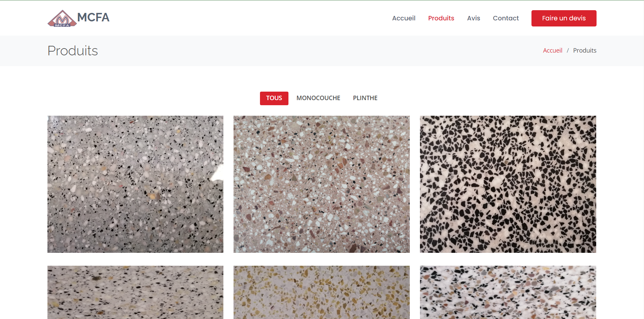644x319 pixels.
Task: Click the Produits breadcrumb text
Action: pyautogui.click(x=585, y=51)
